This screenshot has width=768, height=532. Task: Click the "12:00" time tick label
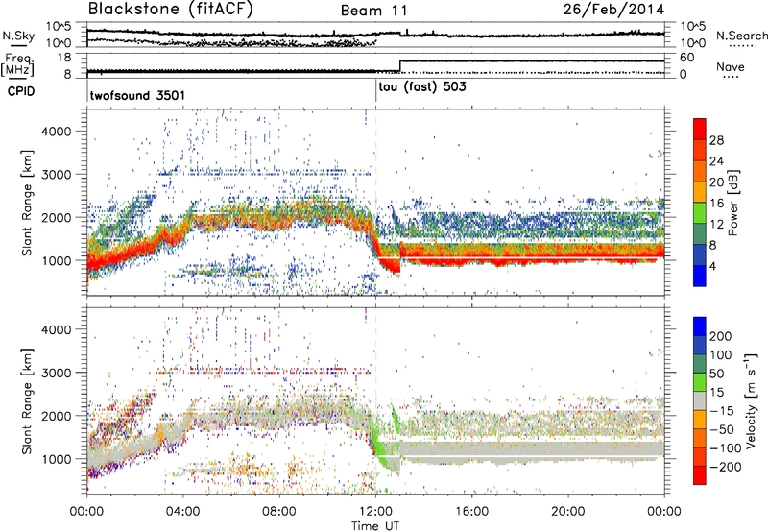(375, 512)
